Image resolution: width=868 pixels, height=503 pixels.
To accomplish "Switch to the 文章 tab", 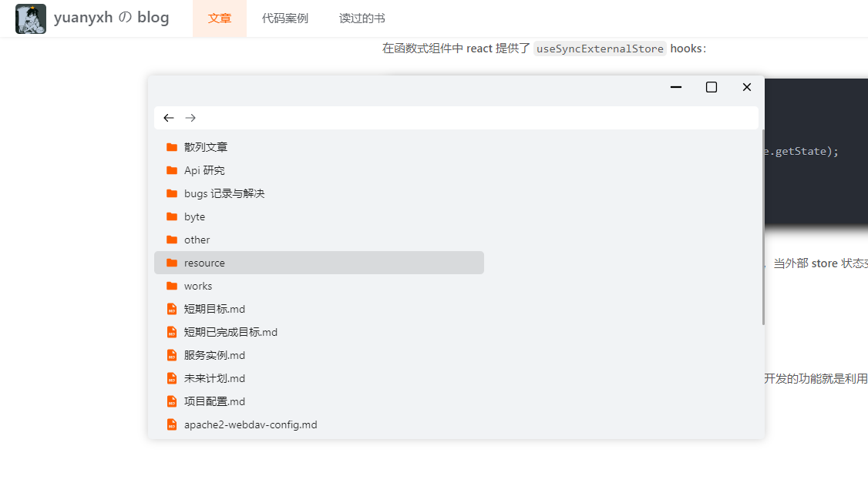I will pyautogui.click(x=219, y=18).
